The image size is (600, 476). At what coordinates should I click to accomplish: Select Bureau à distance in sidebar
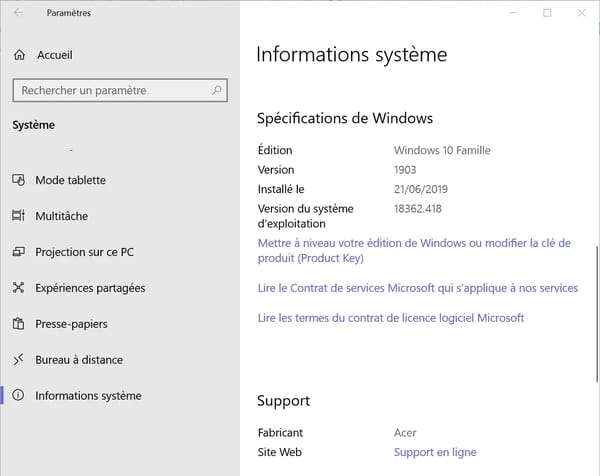79,360
